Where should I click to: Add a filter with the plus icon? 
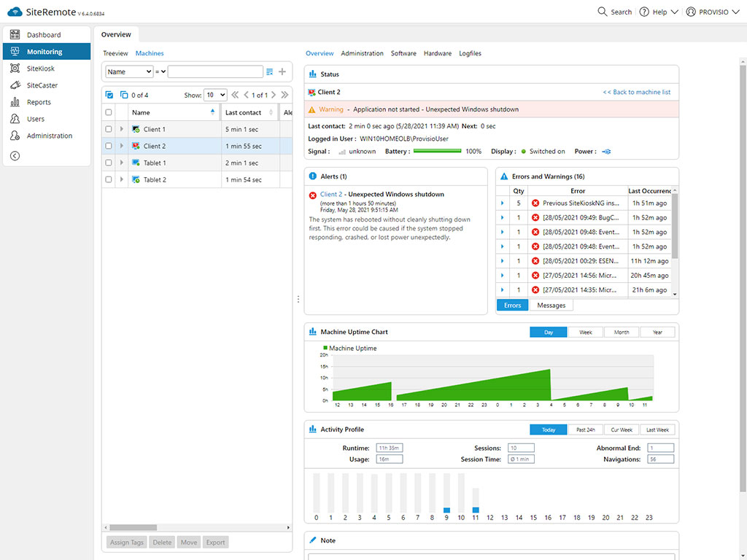282,71
